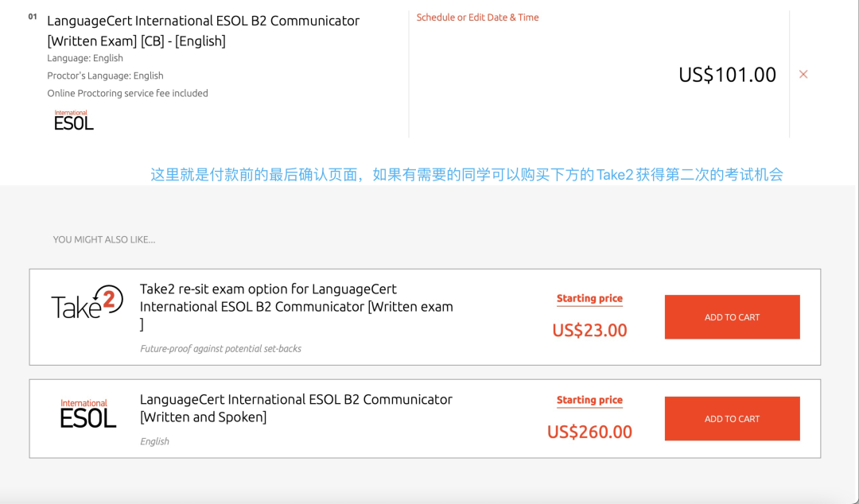This screenshot has width=859, height=504.
Task: Click the 'You might also like' heading
Action: tap(104, 239)
